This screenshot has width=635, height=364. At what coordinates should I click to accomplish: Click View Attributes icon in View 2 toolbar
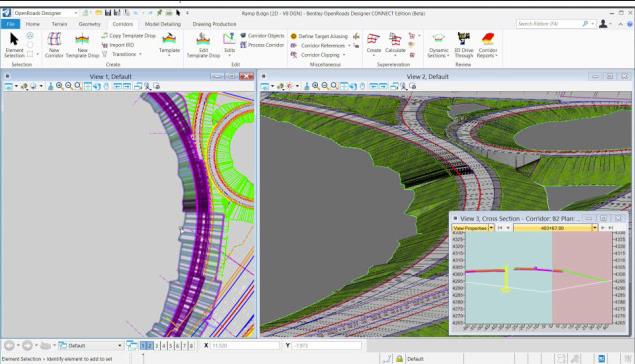pyautogui.click(x=264, y=86)
